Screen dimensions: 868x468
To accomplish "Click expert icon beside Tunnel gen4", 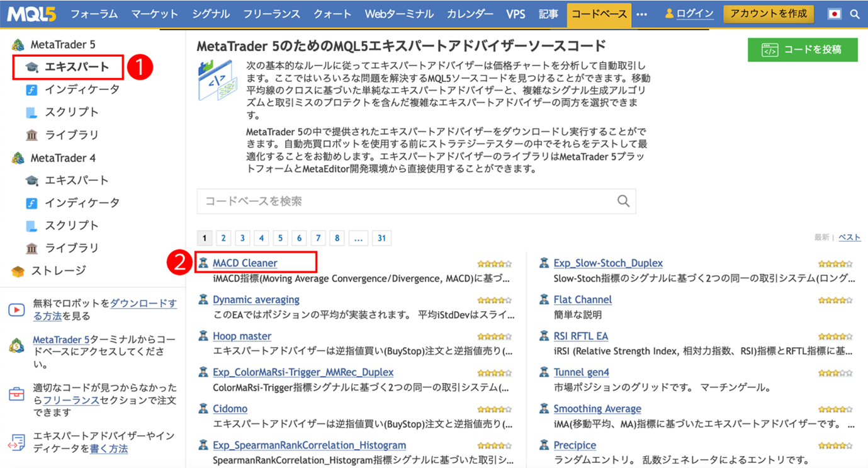I will [x=544, y=372].
